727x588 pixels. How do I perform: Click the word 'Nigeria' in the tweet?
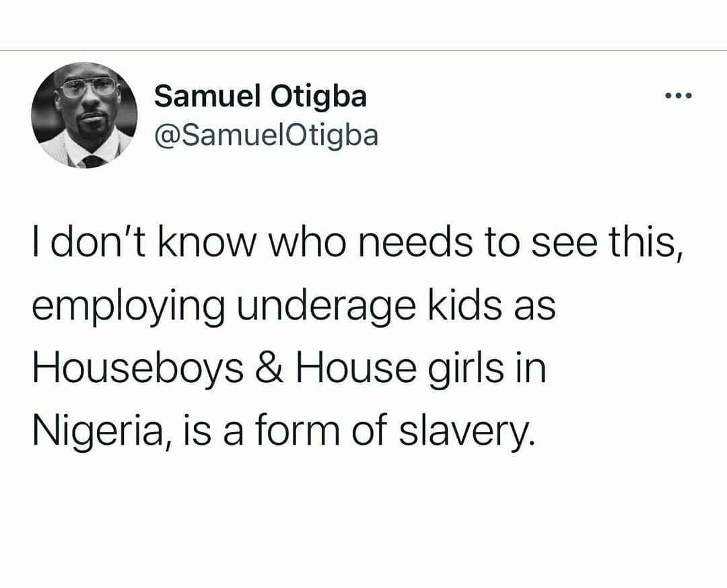tap(98, 431)
